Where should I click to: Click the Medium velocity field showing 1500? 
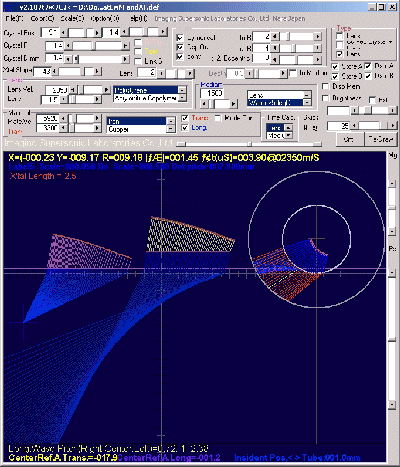[212, 93]
